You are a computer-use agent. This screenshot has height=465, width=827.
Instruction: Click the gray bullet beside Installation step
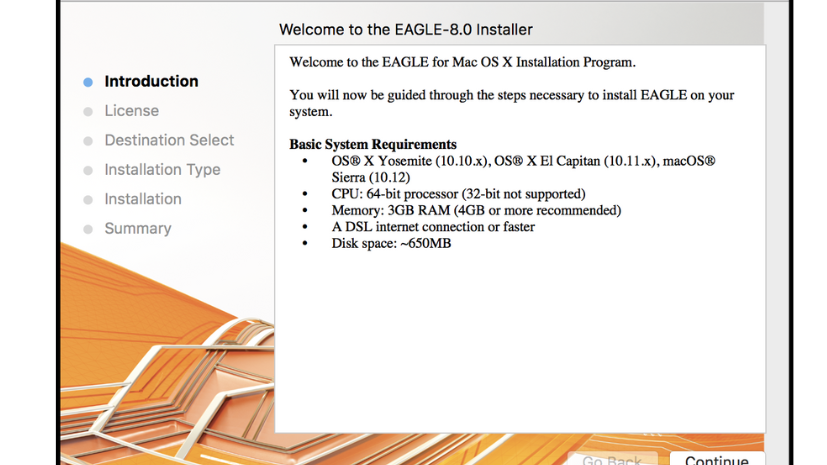coord(88,200)
